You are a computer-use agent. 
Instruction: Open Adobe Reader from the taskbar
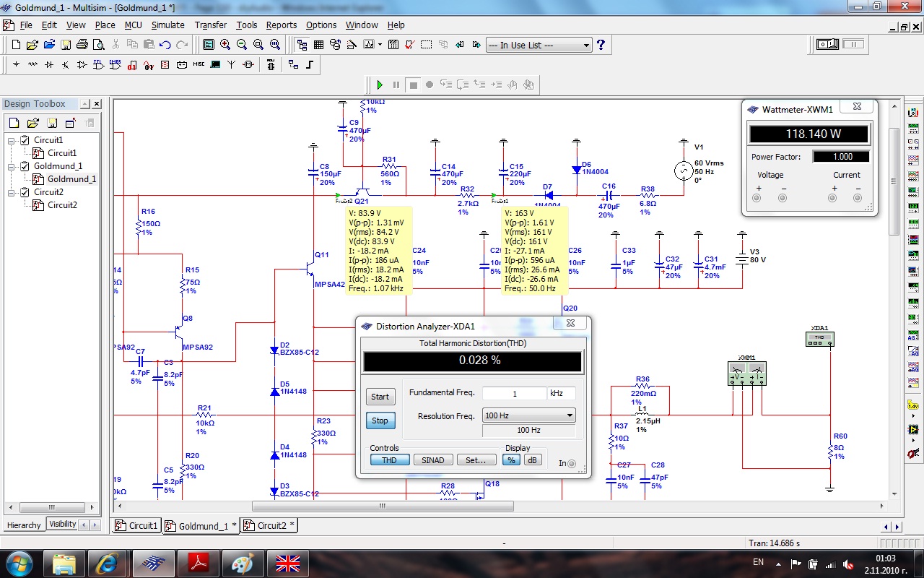pyautogui.click(x=198, y=562)
